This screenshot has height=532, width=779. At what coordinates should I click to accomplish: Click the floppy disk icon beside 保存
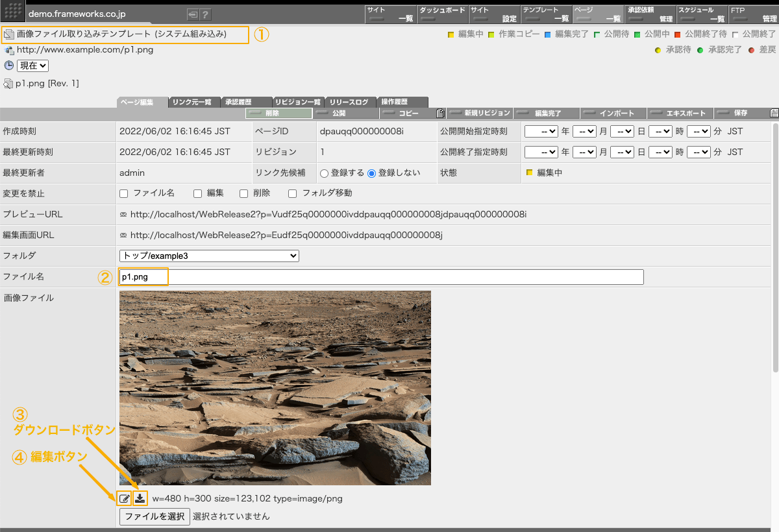click(x=774, y=113)
